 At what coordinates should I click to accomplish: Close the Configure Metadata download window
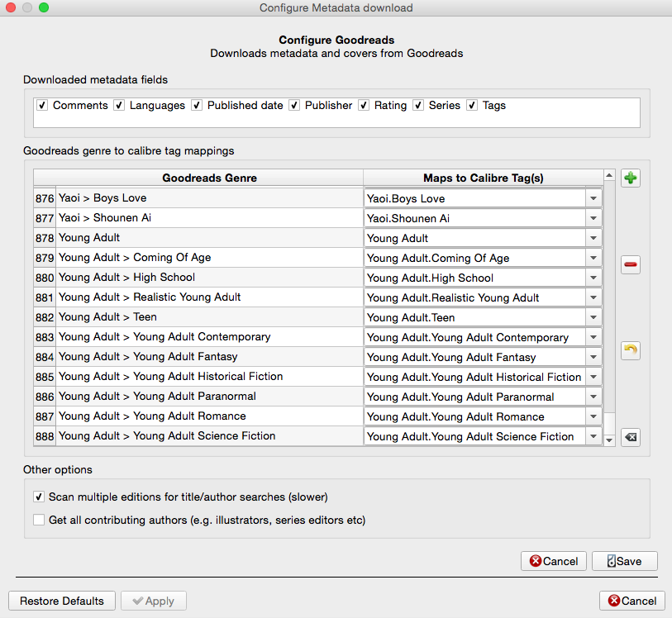11,7
